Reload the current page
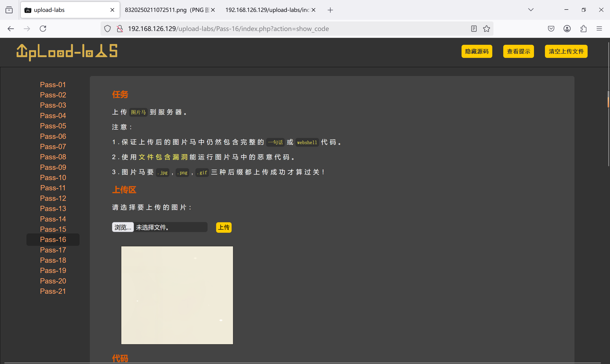Viewport: 610px width, 364px height. pos(43,29)
